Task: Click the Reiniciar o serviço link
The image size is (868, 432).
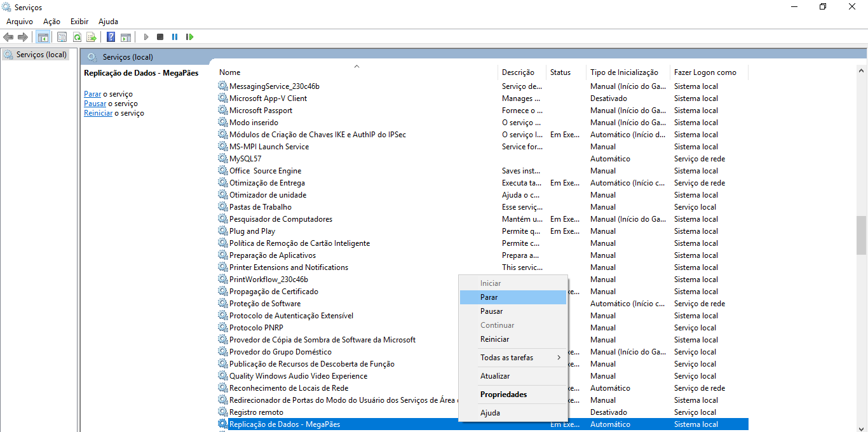Action: tap(98, 113)
